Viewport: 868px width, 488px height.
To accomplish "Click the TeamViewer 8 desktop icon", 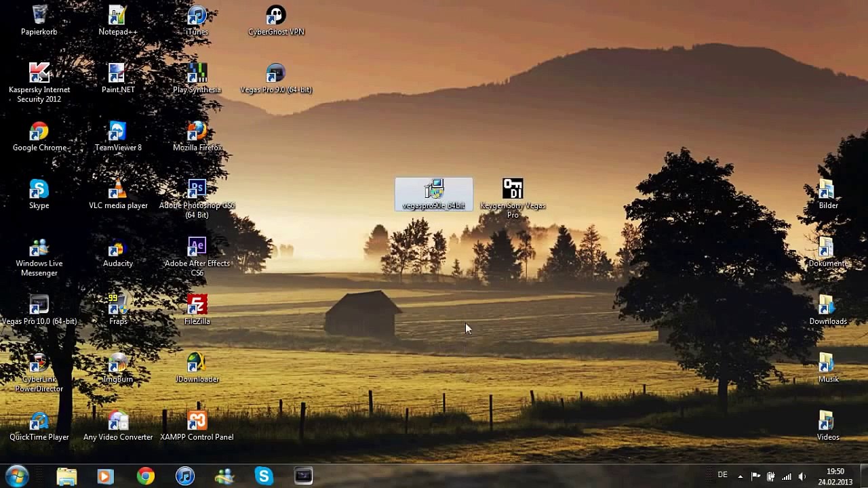I will (x=118, y=136).
